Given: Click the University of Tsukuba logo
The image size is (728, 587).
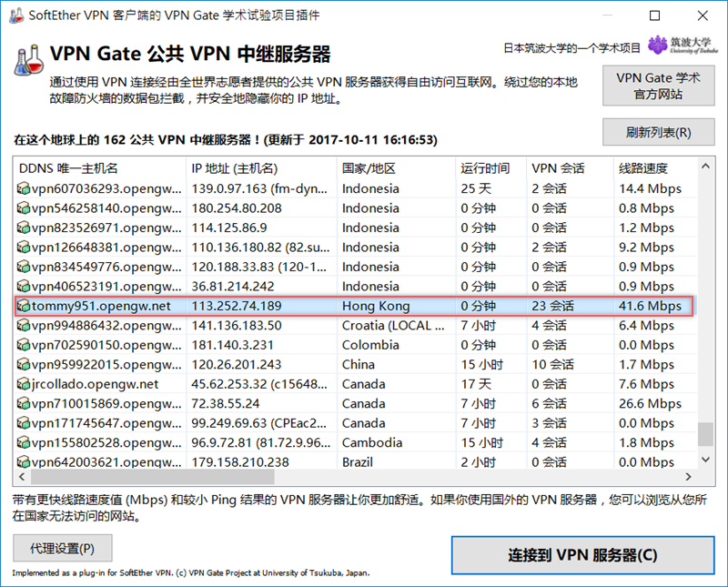Looking at the screenshot, I should [682, 45].
